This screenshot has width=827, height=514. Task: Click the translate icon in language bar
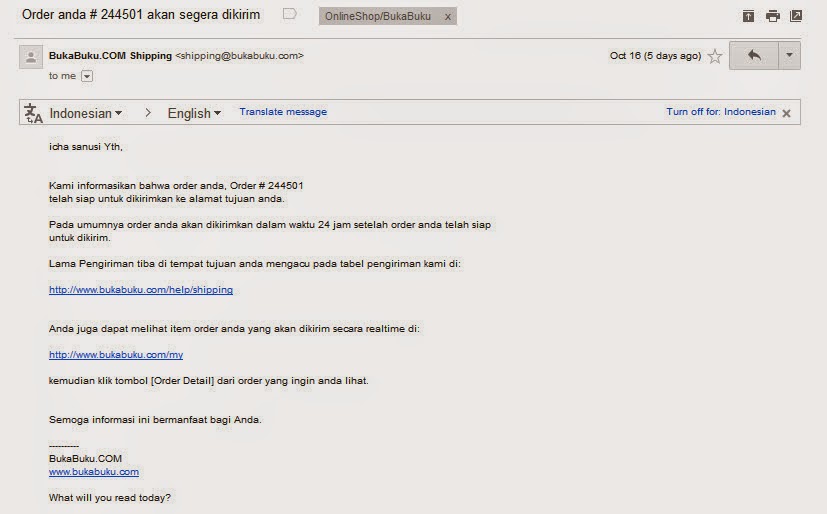pos(33,113)
